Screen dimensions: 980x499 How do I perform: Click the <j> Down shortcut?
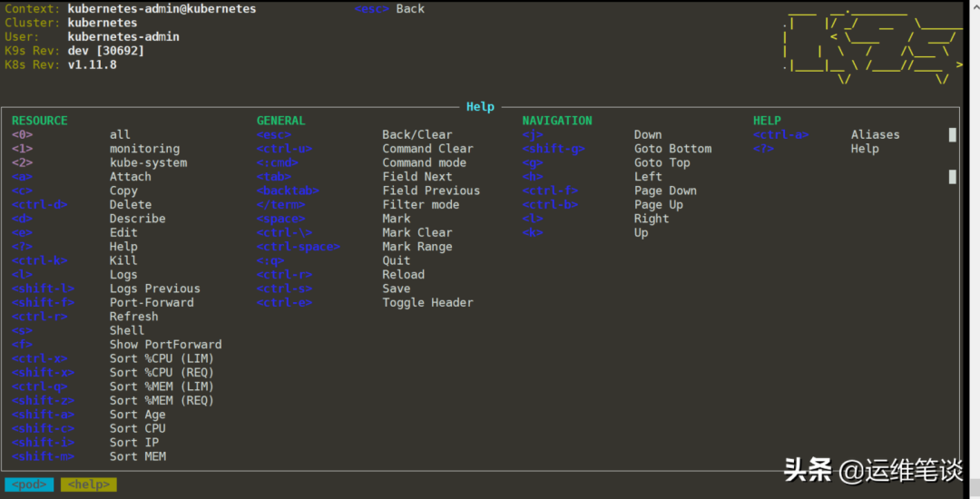(533, 135)
